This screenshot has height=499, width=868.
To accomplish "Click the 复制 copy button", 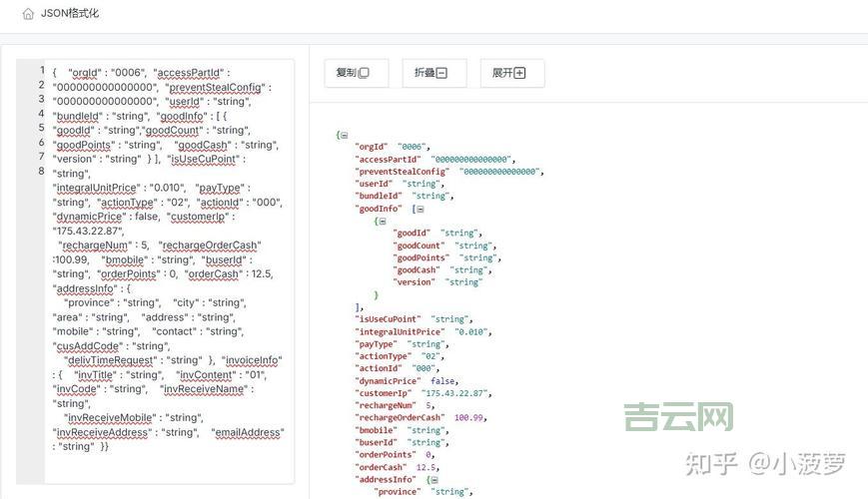I will (x=354, y=73).
